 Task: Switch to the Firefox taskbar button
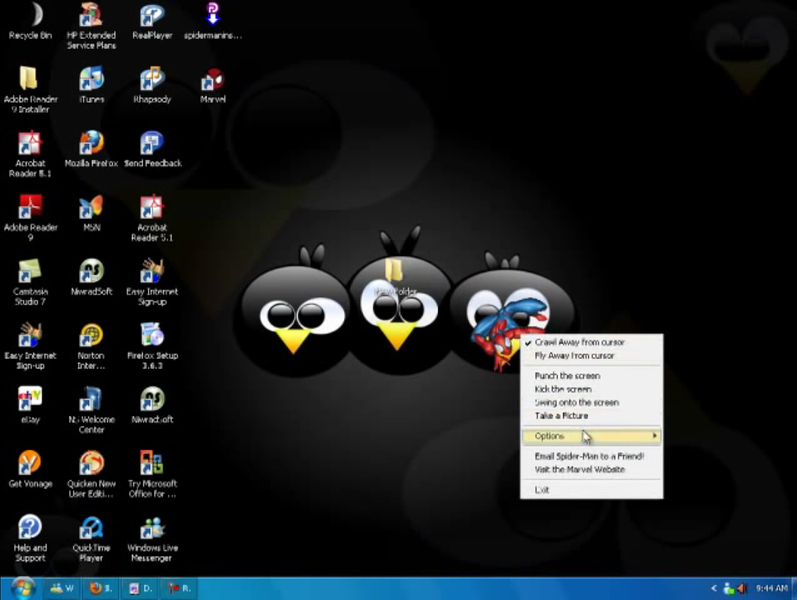point(101,588)
